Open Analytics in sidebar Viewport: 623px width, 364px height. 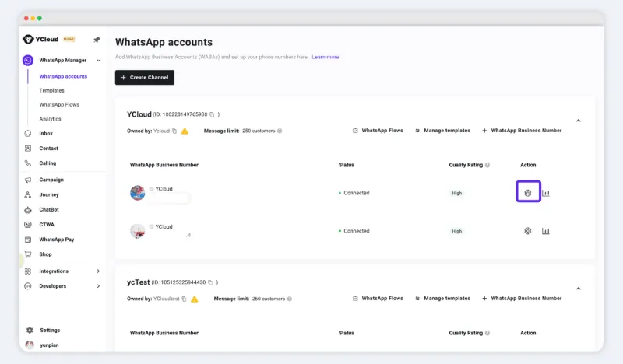coord(50,119)
